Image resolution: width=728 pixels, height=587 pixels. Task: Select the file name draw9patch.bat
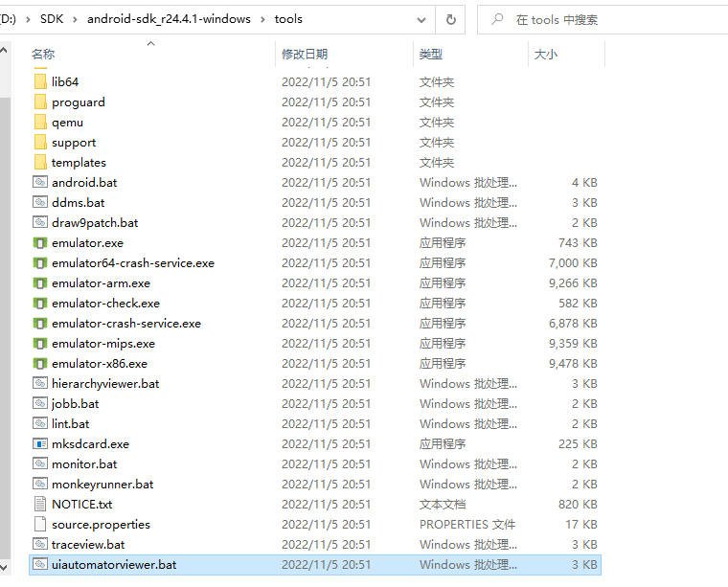pos(95,223)
